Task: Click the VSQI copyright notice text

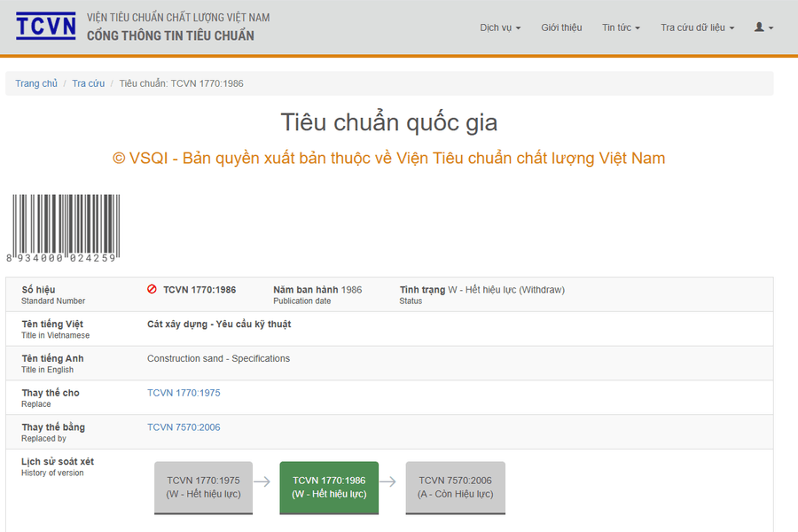Action: tap(389, 159)
